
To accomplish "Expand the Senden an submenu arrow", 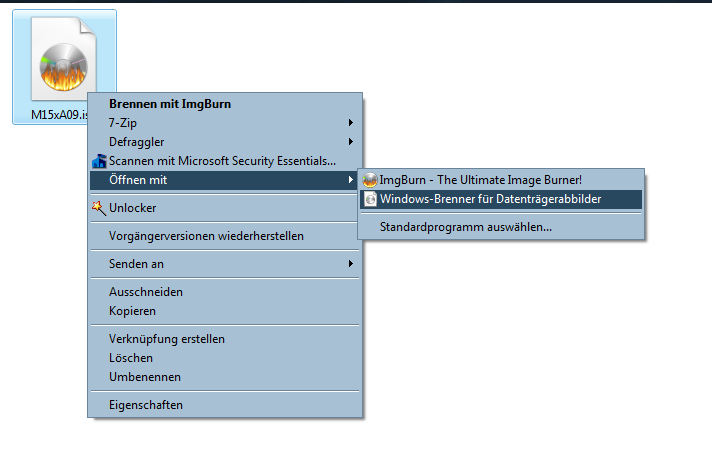I will click(x=351, y=264).
